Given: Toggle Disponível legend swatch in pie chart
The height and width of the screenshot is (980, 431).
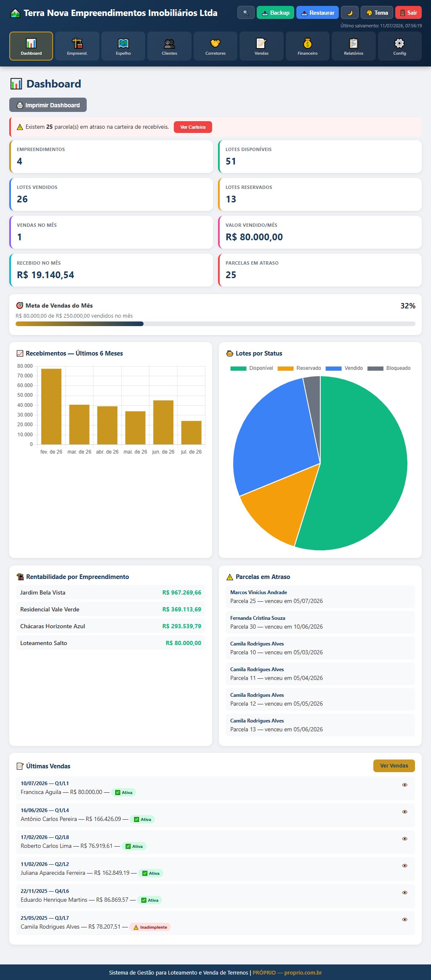Looking at the screenshot, I should tap(238, 368).
